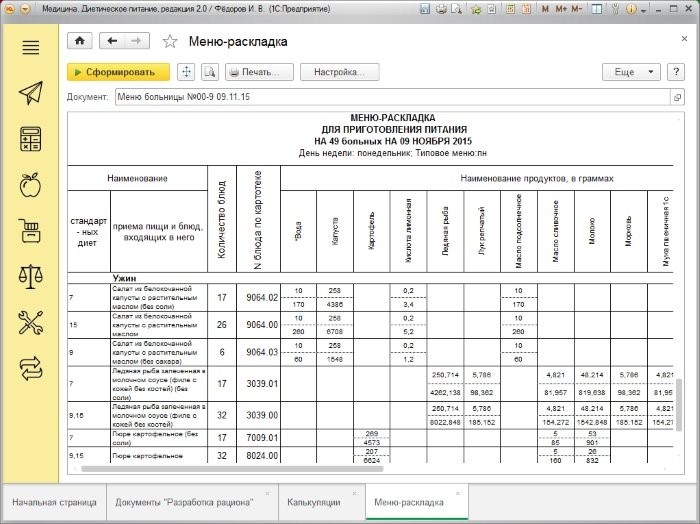Click the M+ memory button in the title bar
The image size is (700, 524).
point(561,8)
